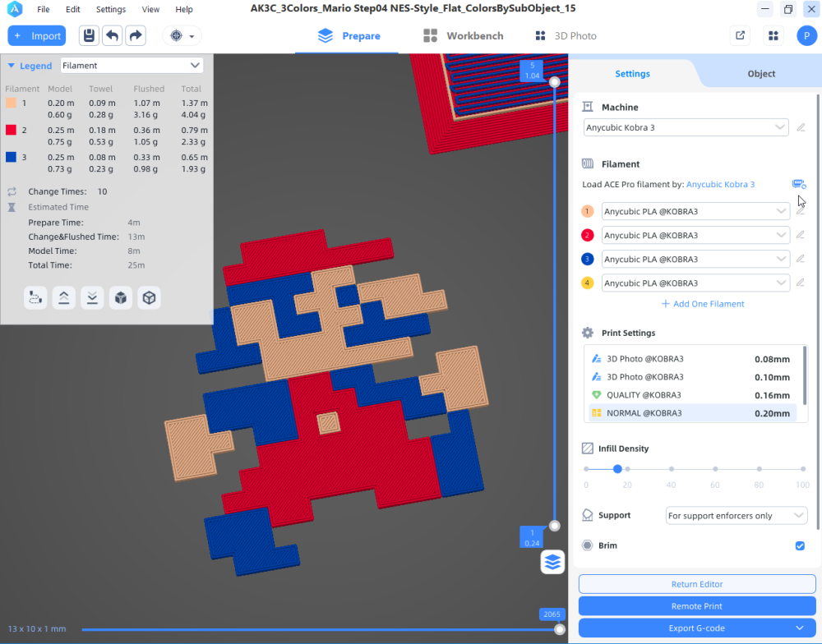Edit filament 3 preset pencil icon
This screenshot has height=644, width=822.
point(800,259)
